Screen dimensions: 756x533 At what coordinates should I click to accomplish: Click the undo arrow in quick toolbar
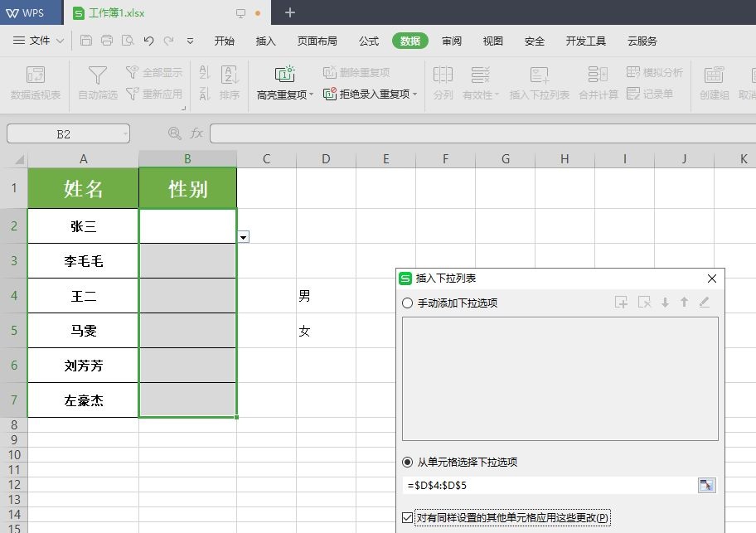(148, 41)
